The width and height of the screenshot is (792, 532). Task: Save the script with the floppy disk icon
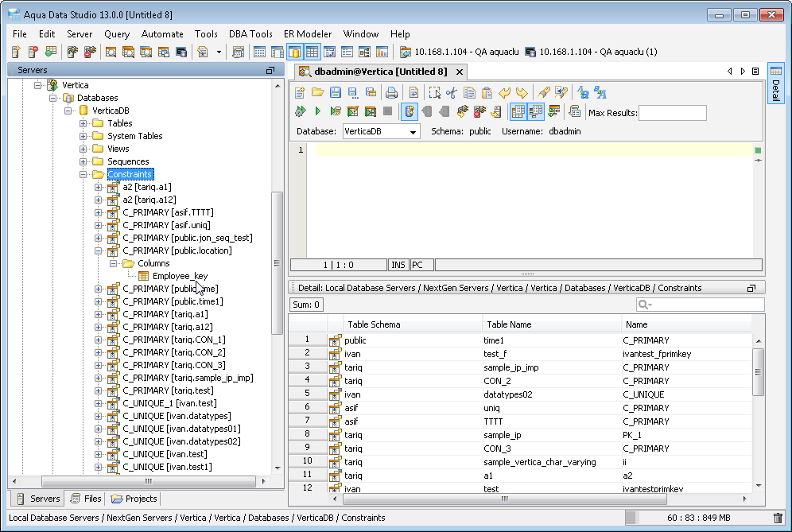[336, 92]
